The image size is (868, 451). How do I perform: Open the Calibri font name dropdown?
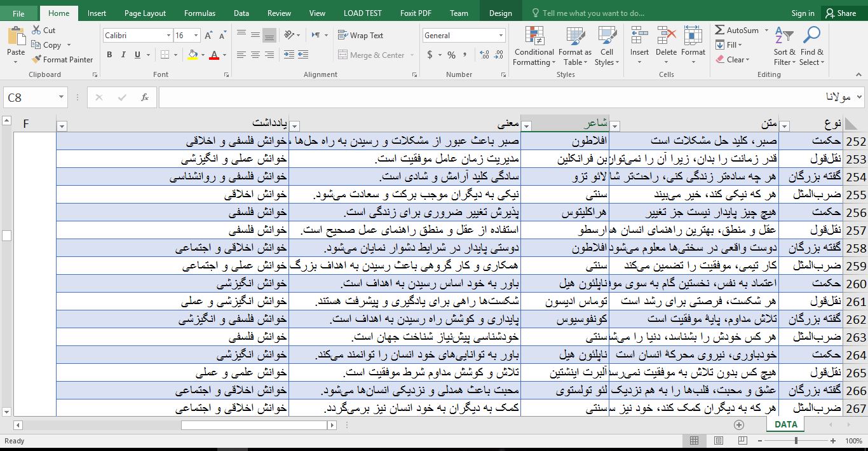click(168, 36)
